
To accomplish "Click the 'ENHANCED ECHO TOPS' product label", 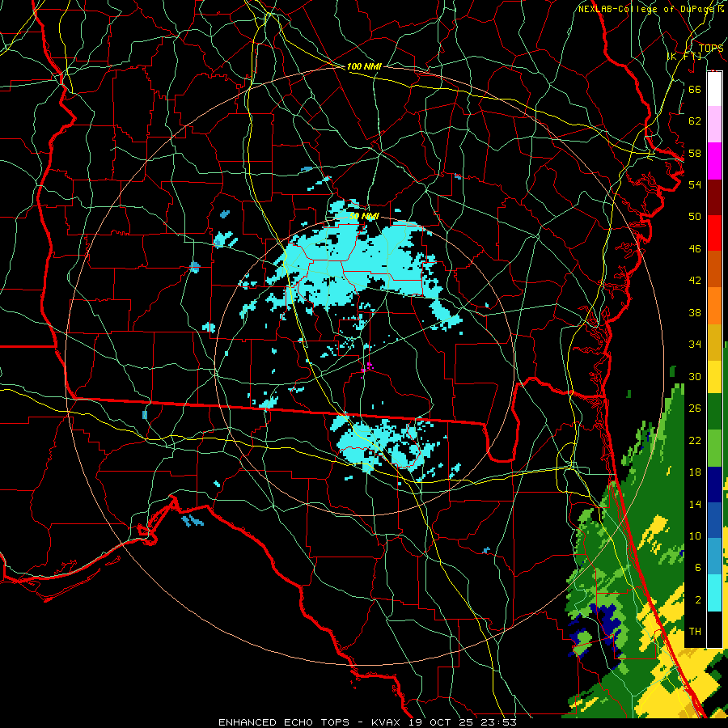I will click(284, 722).
